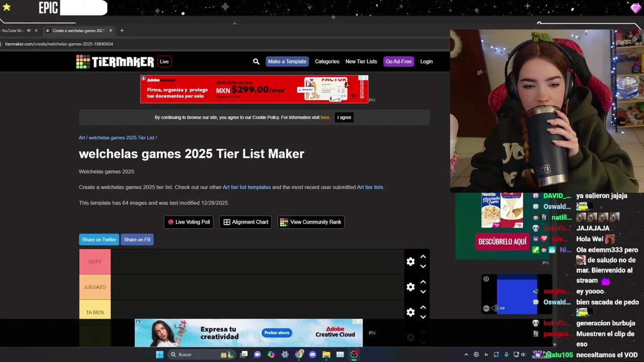Click the page heading welchelas games 2025 Tier List Maker
Image resolution: width=644 pixels, height=362 pixels.
[191, 154]
